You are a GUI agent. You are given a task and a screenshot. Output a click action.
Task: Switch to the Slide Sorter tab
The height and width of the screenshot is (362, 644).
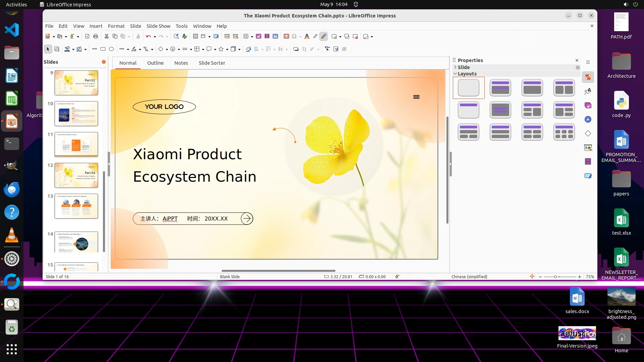click(212, 63)
